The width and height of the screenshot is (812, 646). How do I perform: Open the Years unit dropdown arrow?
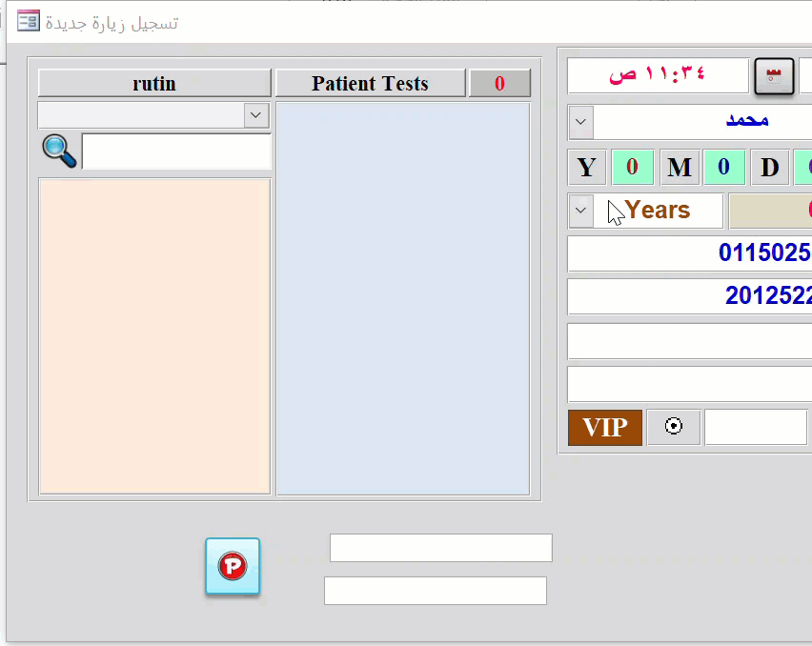click(581, 211)
